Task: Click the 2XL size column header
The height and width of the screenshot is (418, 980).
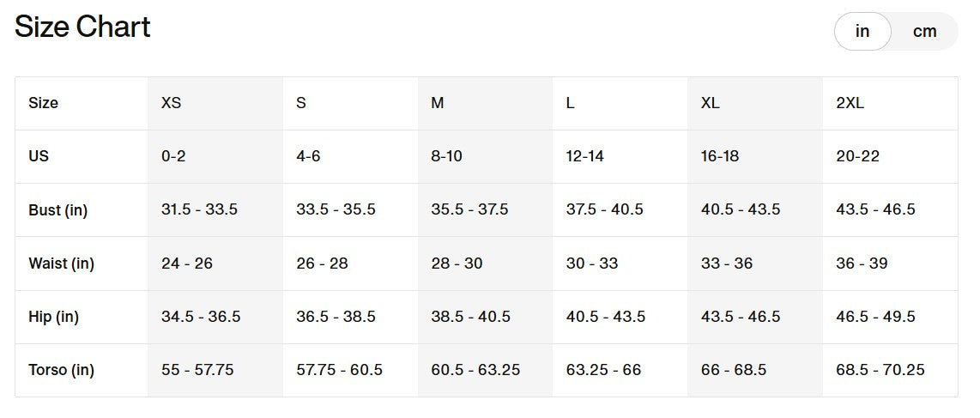Action: point(850,103)
